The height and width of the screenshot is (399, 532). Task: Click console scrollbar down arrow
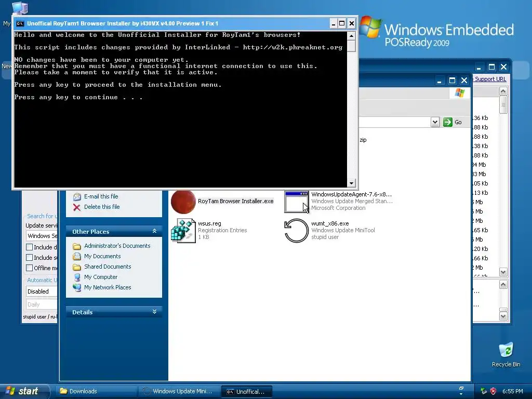click(x=352, y=183)
